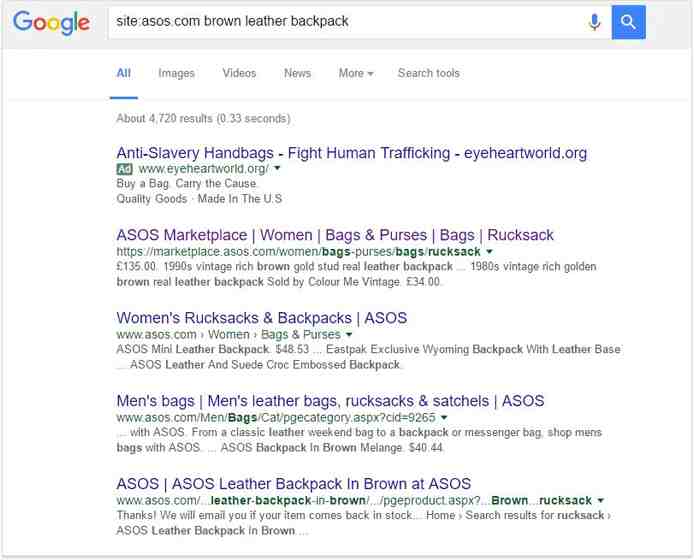The width and height of the screenshot is (694, 560).
Task: Open Women's Rucksacks & Backpacks result
Action: click(262, 318)
